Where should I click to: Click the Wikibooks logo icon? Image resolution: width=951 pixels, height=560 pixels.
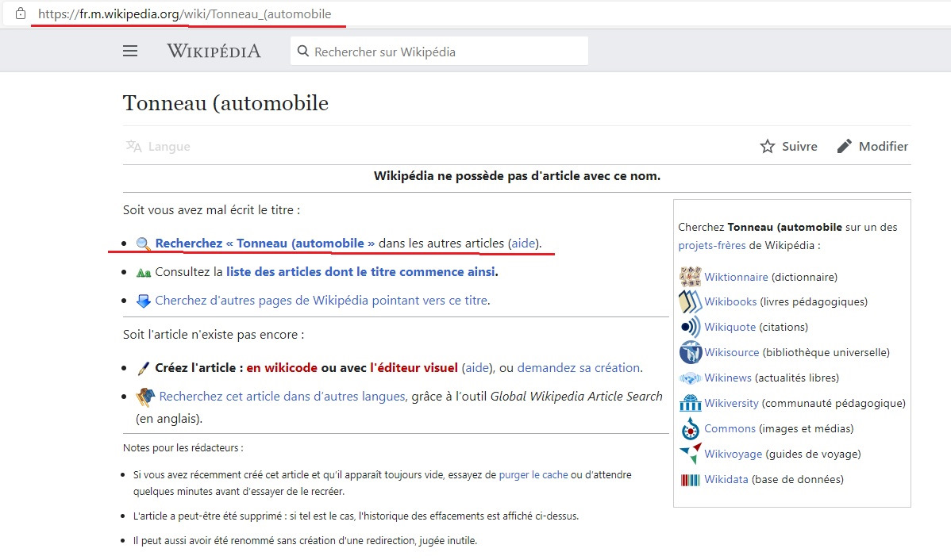click(x=690, y=302)
